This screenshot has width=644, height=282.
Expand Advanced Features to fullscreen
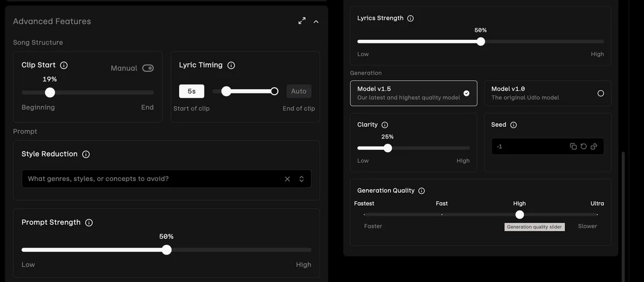tap(302, 21)
